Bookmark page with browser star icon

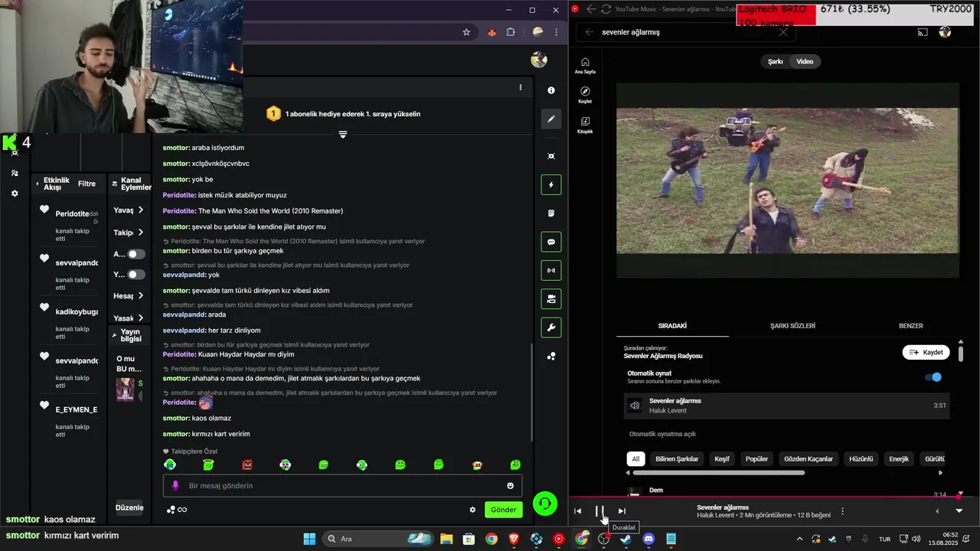[466, 32]
